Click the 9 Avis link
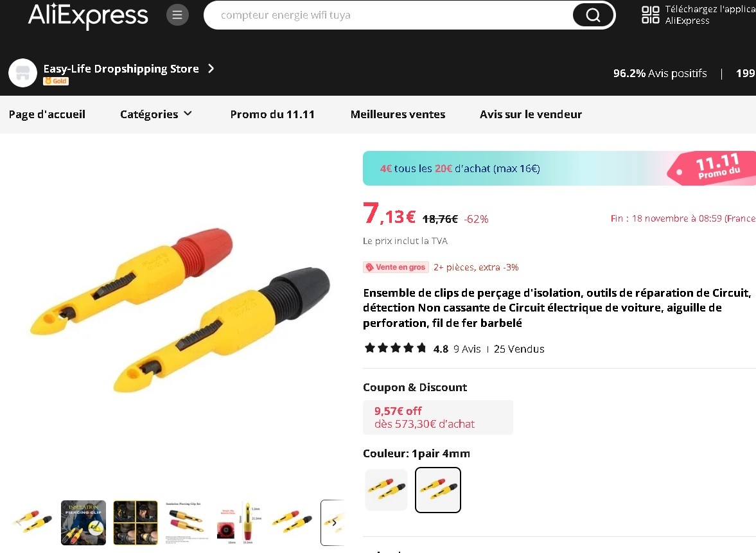 (x=467, y=349)
